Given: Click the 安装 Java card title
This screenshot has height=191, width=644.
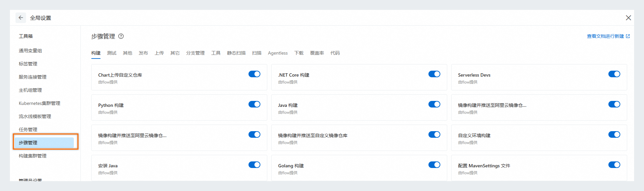Looking at the screenshot, I should [x=108, y=166].
